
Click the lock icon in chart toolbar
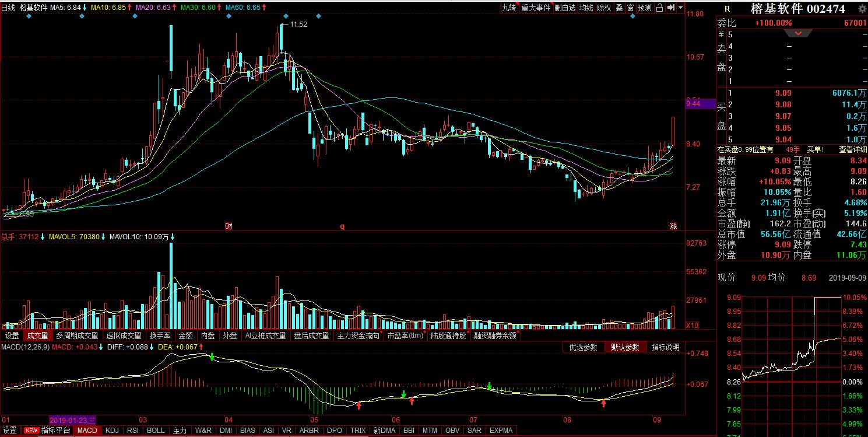(x=659, y=8)
